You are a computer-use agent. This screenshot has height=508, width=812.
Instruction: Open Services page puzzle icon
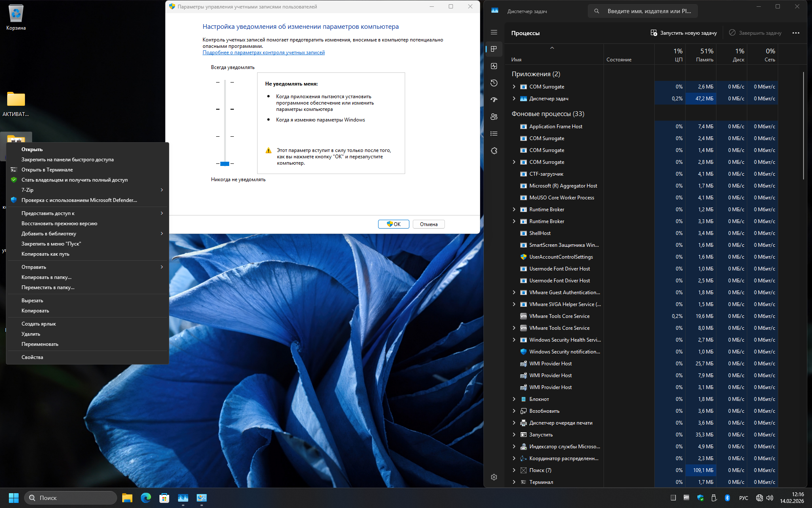pyautogui.click(x=494, y=151)
